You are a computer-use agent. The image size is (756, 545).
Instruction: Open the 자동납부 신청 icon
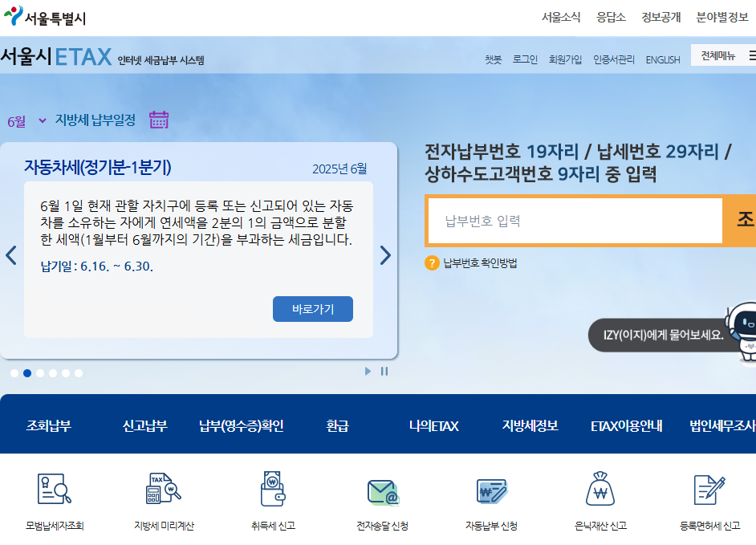[491, 491]
